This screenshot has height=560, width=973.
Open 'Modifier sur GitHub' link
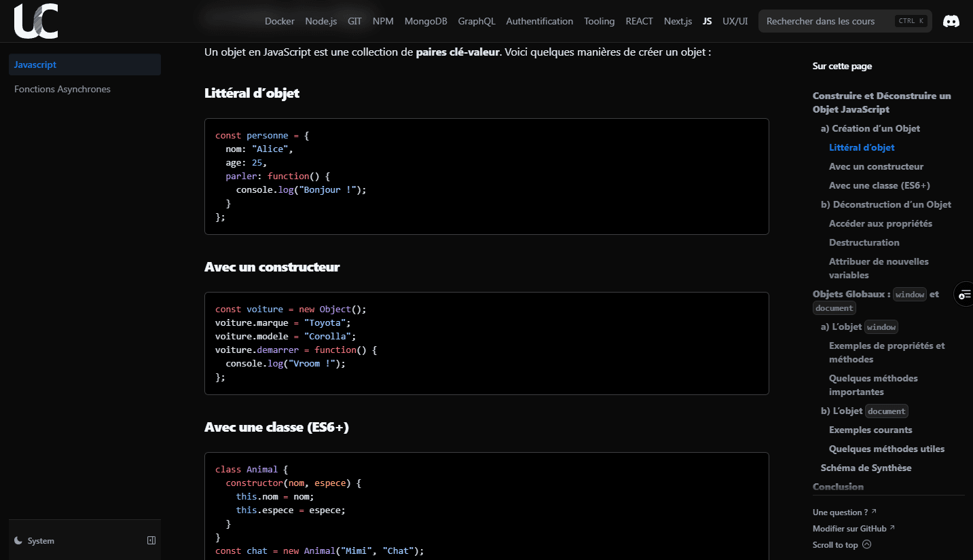point(853,528)
